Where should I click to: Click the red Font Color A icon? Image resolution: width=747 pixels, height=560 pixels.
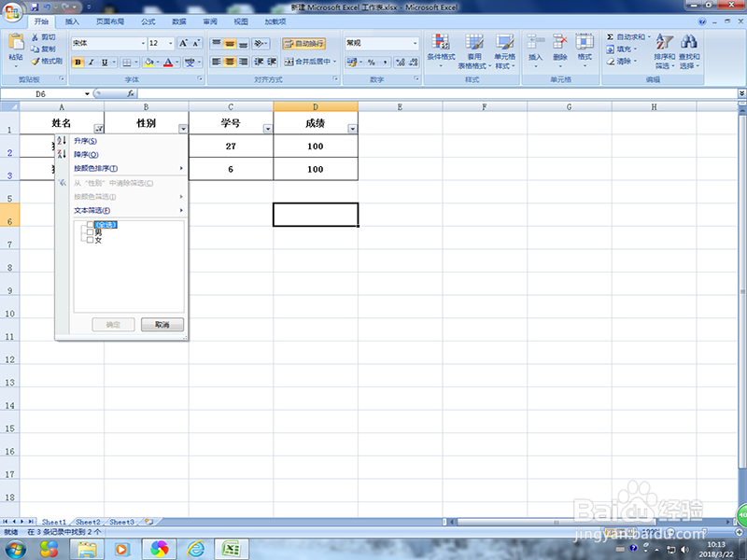click(168, 62)
